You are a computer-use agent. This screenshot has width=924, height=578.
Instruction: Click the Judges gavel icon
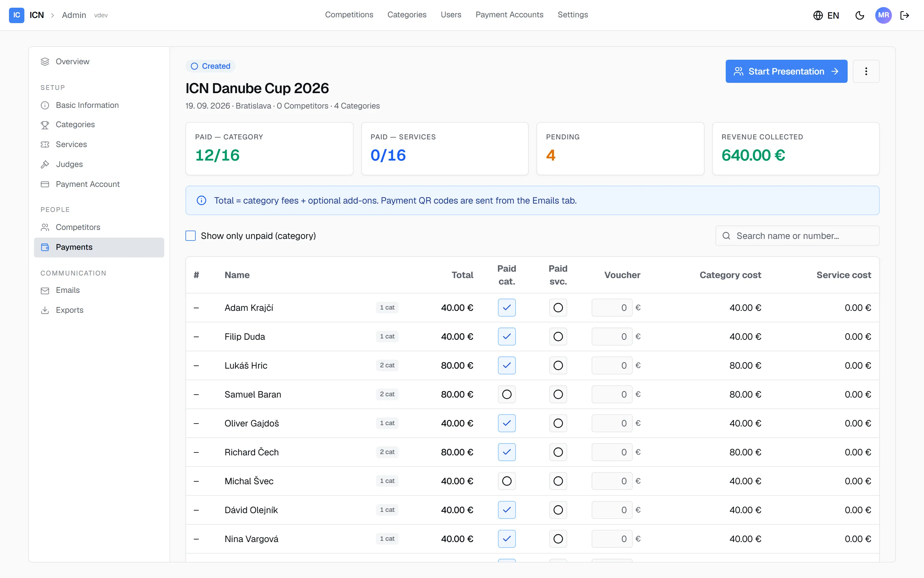[x=45, y=164]
